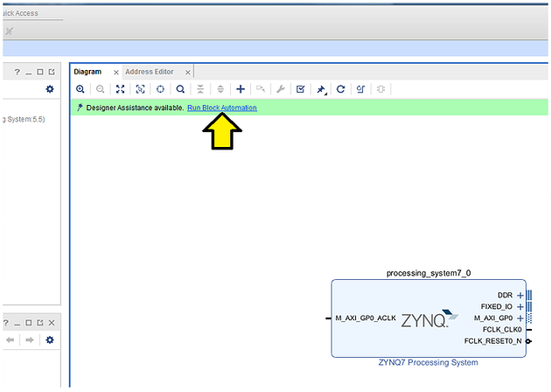This screenshot has height=392, width=551.
Task: Click the pin icon with dropdown arrow
Action: (321, 89)
